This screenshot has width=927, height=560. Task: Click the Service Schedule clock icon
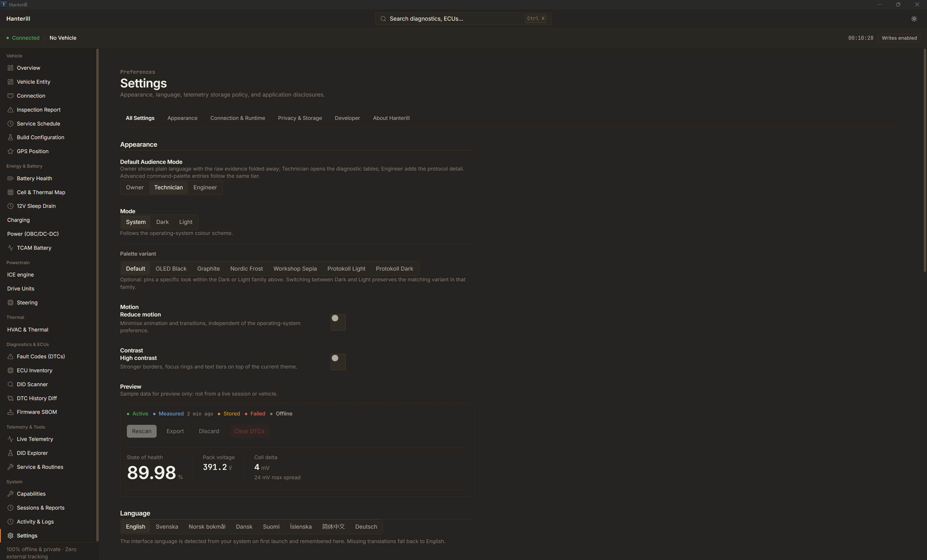coord(10,124)
